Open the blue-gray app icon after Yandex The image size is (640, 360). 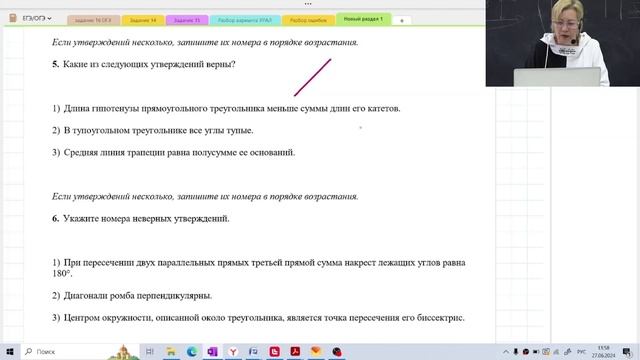coord(253,351)
